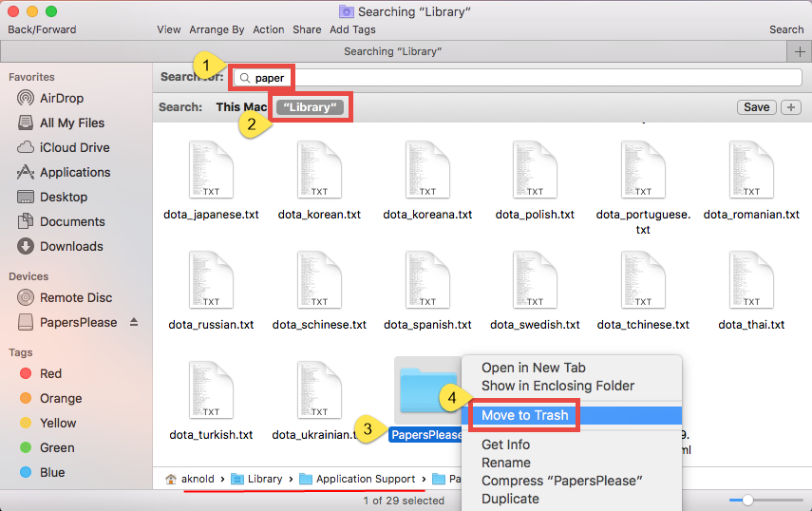Click the add search criteria plus button
Viewport: 812px width, 511px height.
click(790, 107)
